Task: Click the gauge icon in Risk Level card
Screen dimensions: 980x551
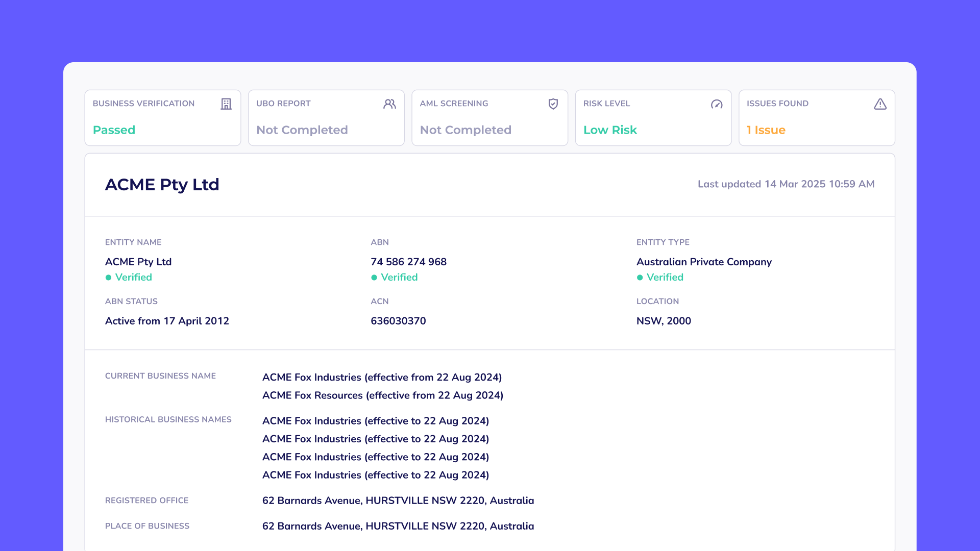Action: pyautogui.click(x=717, y=104)
